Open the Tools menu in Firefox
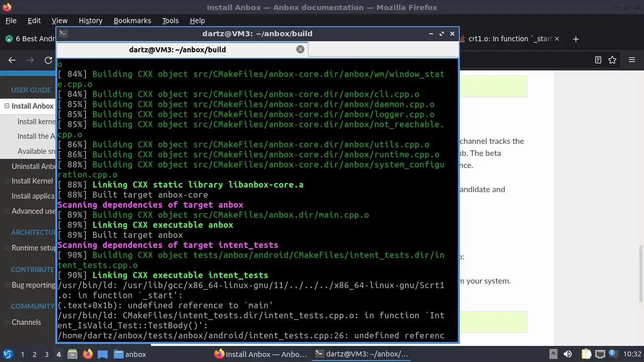Screen dimensions: 644x362 (170, 21)
